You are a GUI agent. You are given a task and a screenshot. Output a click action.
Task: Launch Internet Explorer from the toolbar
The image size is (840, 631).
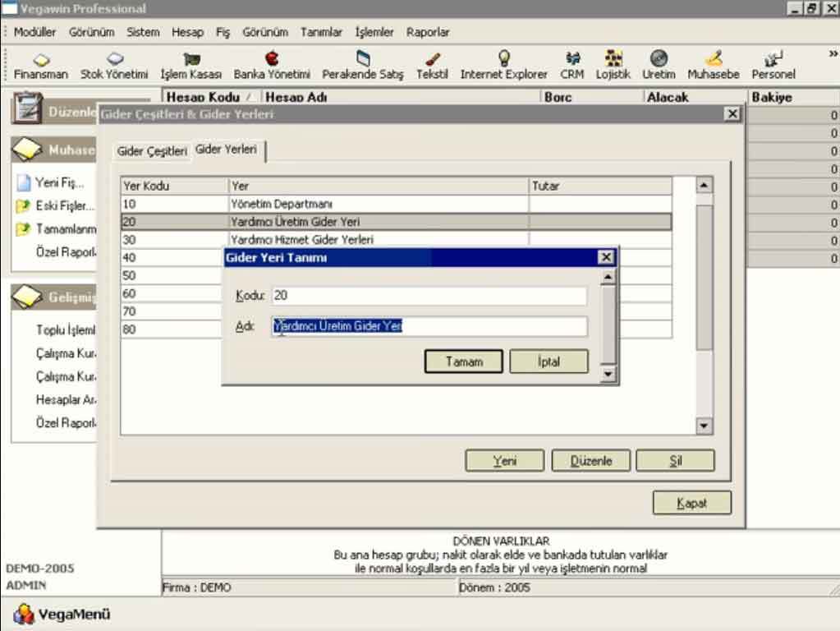503,66
